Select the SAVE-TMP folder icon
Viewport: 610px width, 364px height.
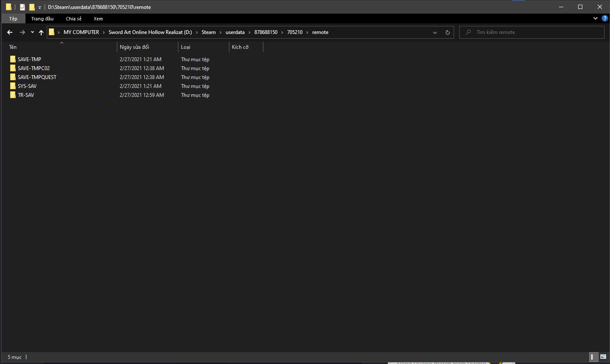13,59
